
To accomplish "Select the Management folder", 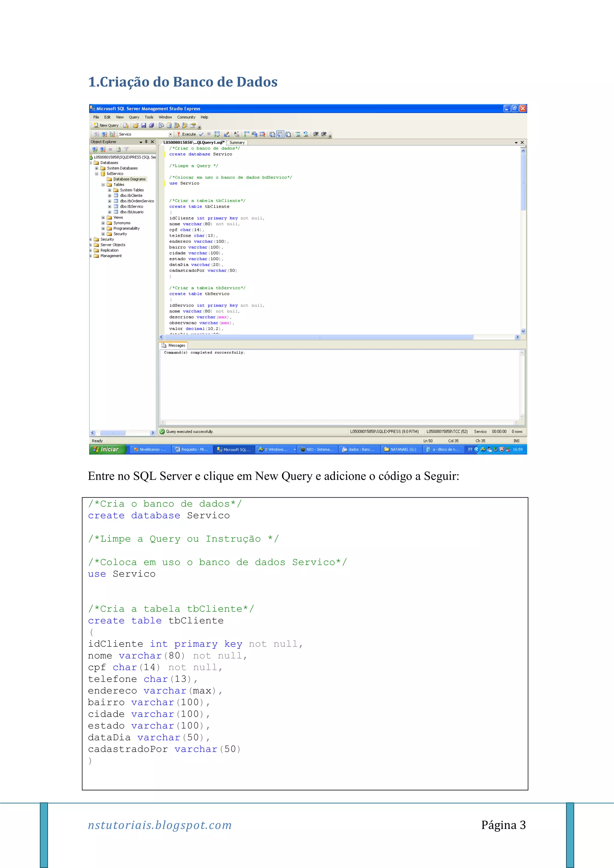I will tap(111, 256).
